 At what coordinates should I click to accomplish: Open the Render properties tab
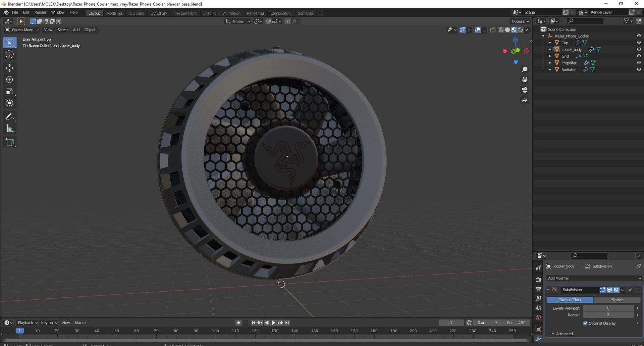pos(538,279)
